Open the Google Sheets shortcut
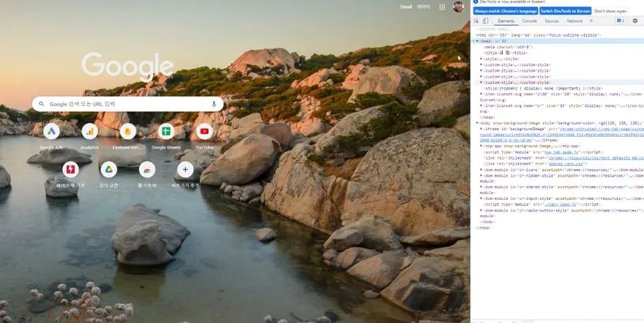This screenshot has width=644, height=323. tap(166, 131)
